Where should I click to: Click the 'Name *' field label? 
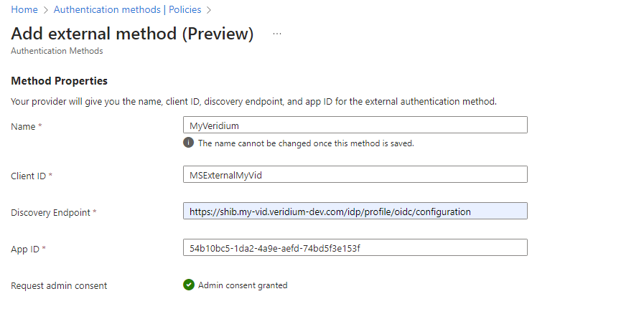(x=27, y=126)
